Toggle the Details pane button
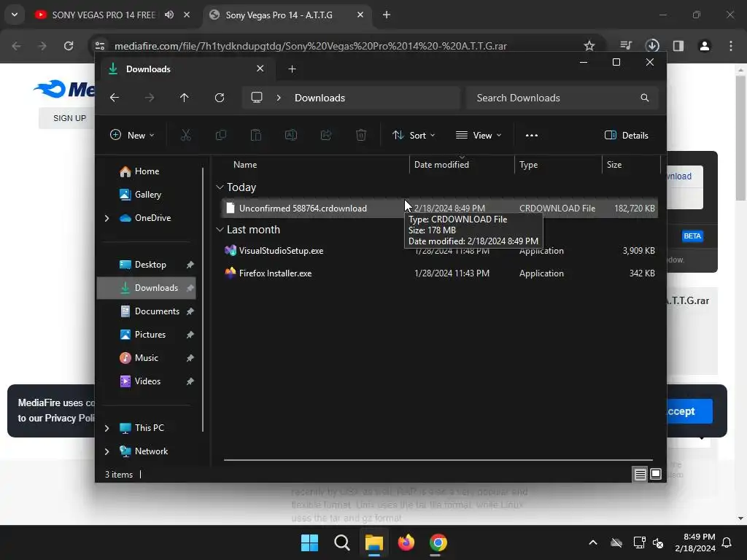 click(626, 135)
